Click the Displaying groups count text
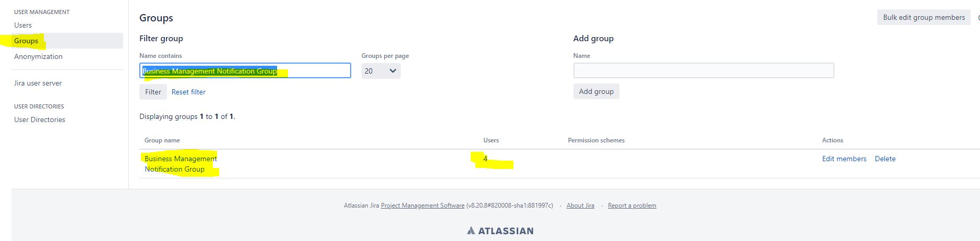The height and width of the screenshot is (241, 980). click(187, 116)
